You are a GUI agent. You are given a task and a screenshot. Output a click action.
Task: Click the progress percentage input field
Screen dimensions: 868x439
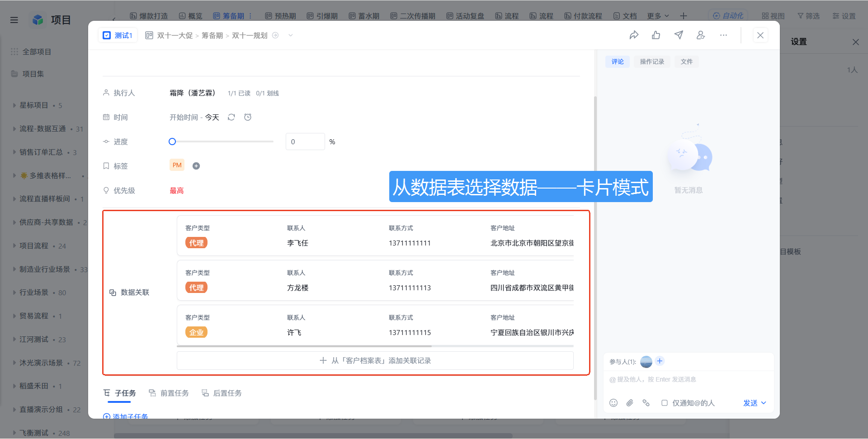coord(305,142)
